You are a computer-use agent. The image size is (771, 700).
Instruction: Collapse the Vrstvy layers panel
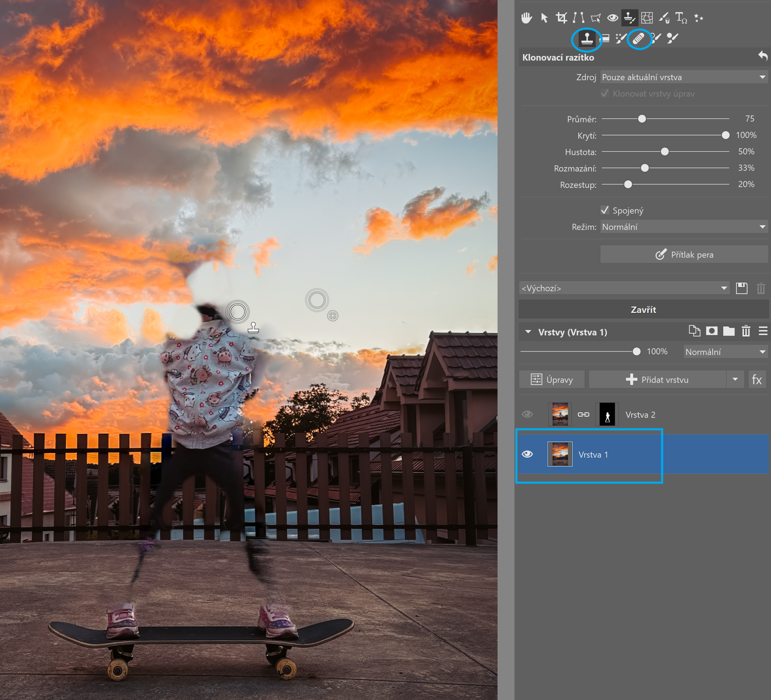click(528, 332)
